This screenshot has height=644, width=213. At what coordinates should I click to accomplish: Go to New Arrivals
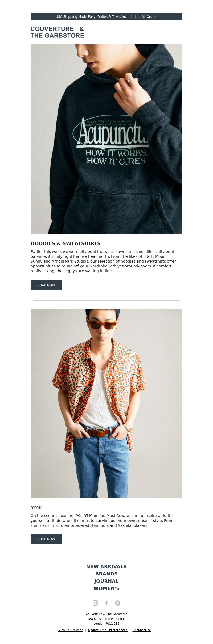point(106,566)
